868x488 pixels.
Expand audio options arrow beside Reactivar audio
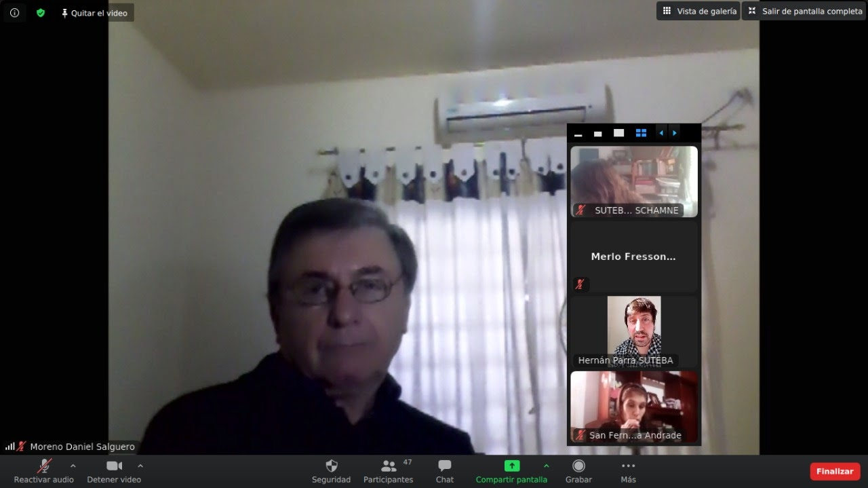[73, 466]
